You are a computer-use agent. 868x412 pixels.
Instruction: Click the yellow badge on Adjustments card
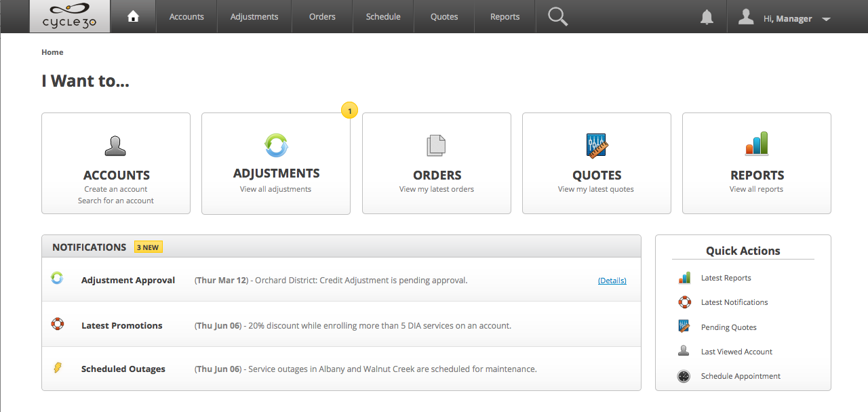point(350,110)
